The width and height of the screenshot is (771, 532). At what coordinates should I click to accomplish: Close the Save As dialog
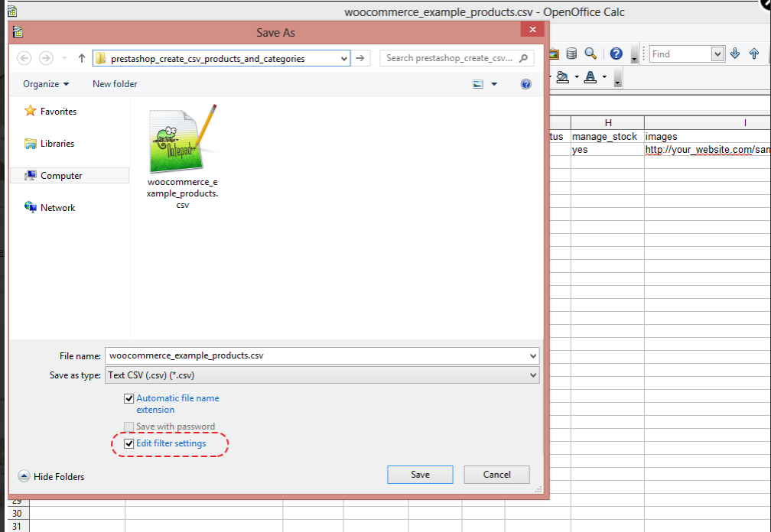coord(532,30)
